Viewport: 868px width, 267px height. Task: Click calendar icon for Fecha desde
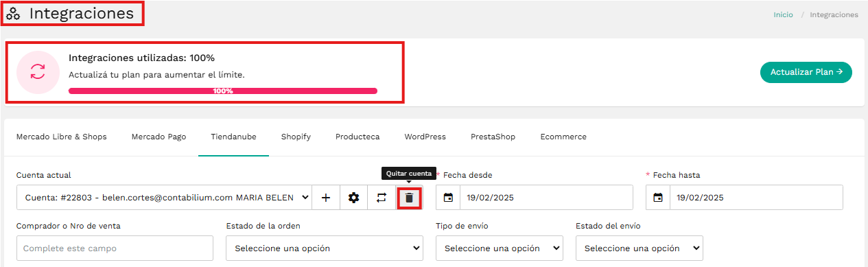(448, 198)
